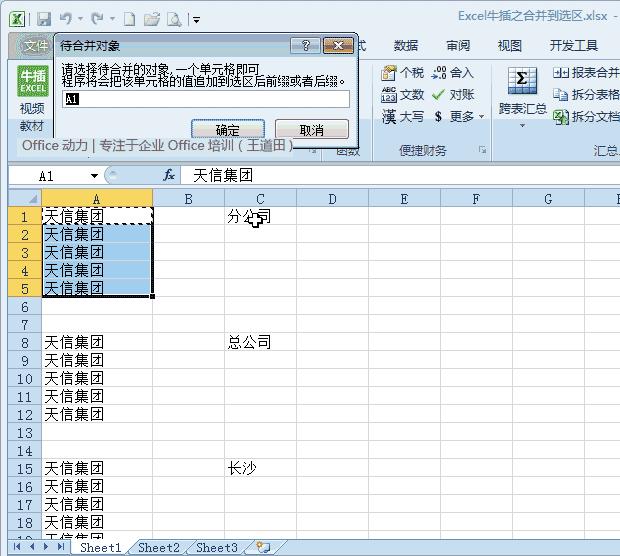Open the 文件 tab

[35, 46]
